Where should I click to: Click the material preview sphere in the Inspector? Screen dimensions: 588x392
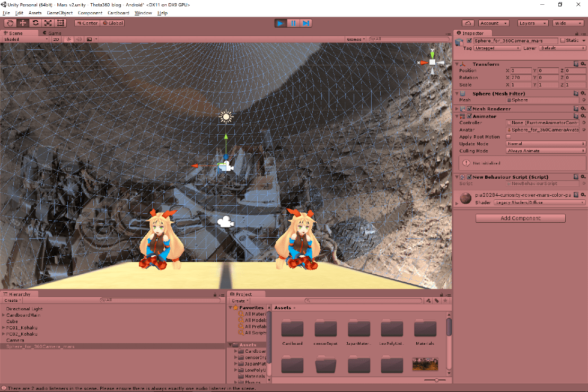tap(466, 198)
